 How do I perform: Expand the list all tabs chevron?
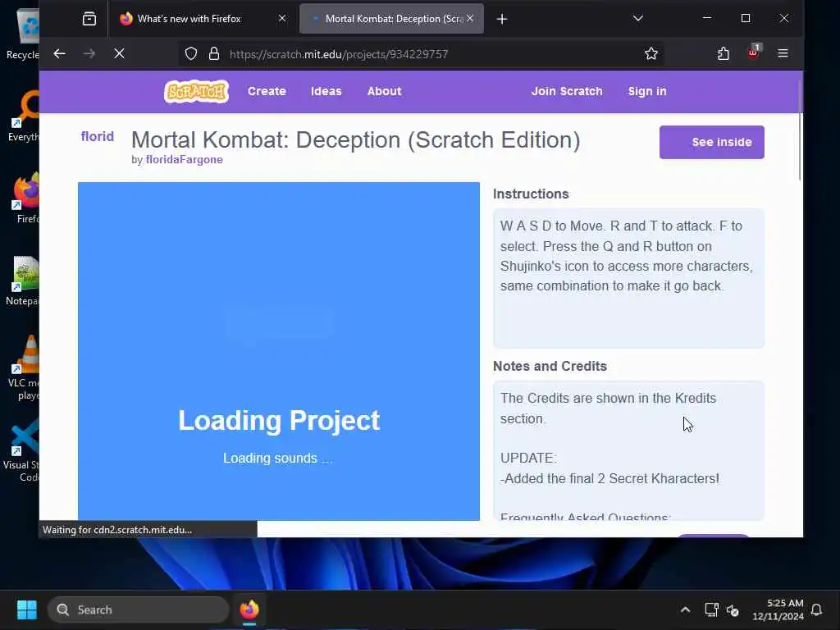coord(637,18)
